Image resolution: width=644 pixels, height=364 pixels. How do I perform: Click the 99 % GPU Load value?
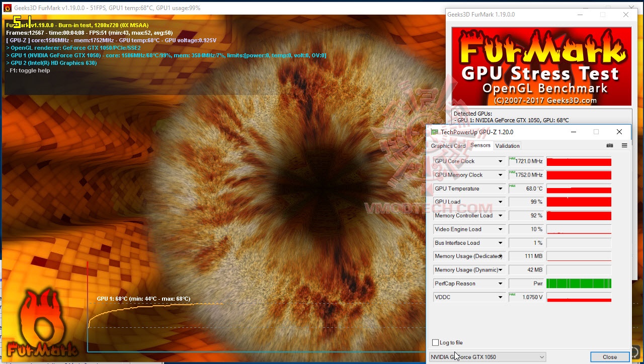(x=526, y=202)
